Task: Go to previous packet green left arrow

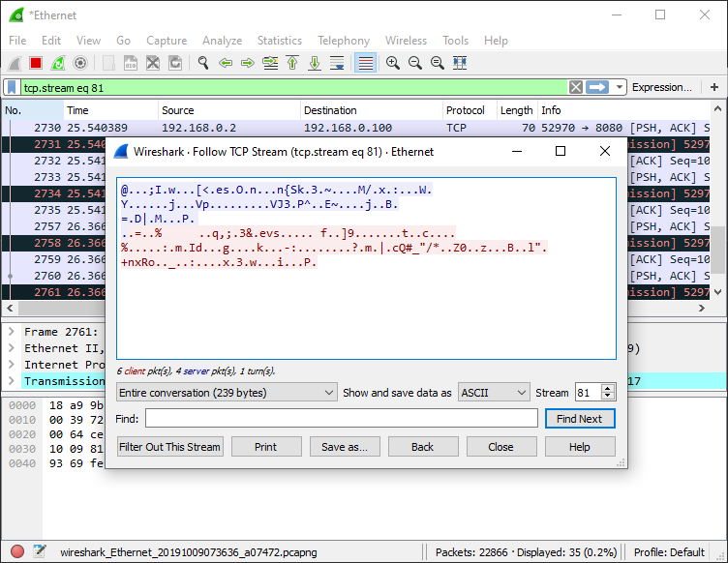Action: pos(226,63)
